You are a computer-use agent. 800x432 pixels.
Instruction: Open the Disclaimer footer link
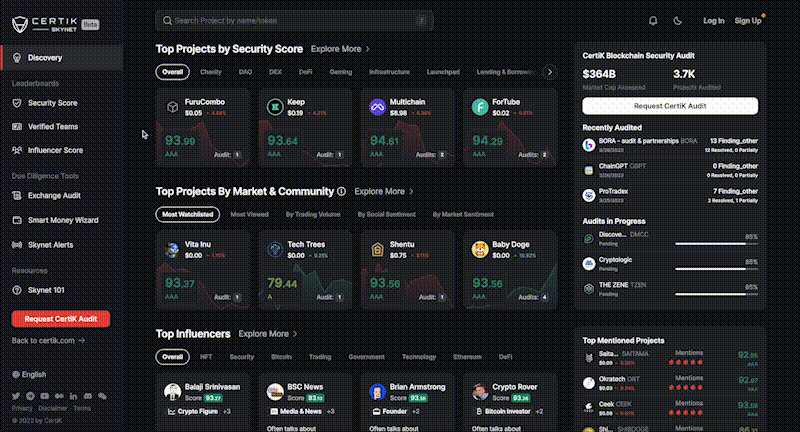click(x=53, y=409)
